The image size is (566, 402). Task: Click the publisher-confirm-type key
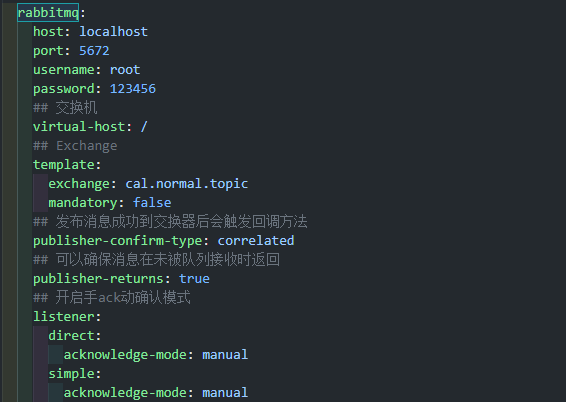tap(117, 241)
